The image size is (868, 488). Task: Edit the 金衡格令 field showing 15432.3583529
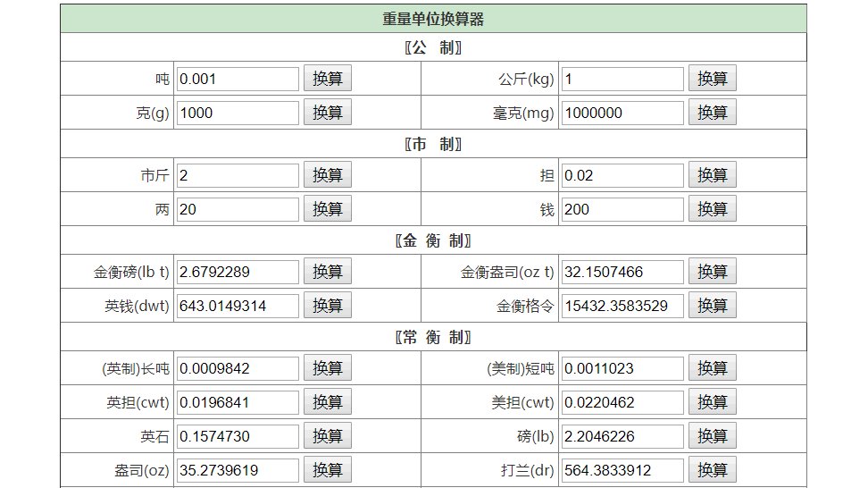(x=622, y=305)
